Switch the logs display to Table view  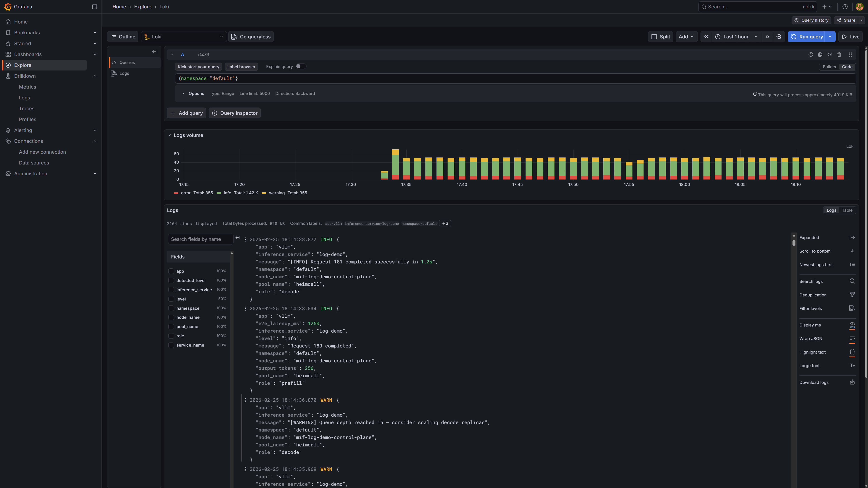pos(847,210)
